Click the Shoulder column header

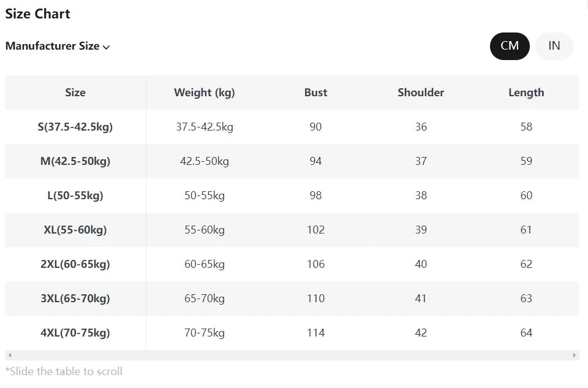[x=421, y=93]
